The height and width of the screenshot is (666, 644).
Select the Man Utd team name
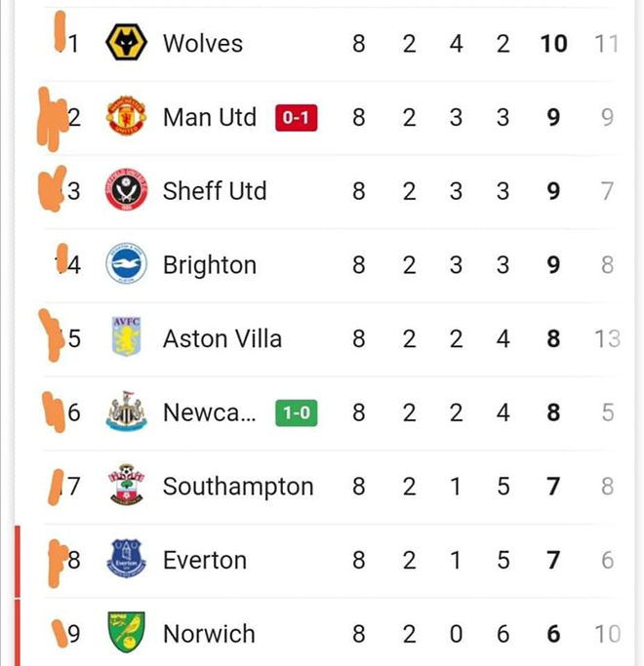(x=210, y=117)
